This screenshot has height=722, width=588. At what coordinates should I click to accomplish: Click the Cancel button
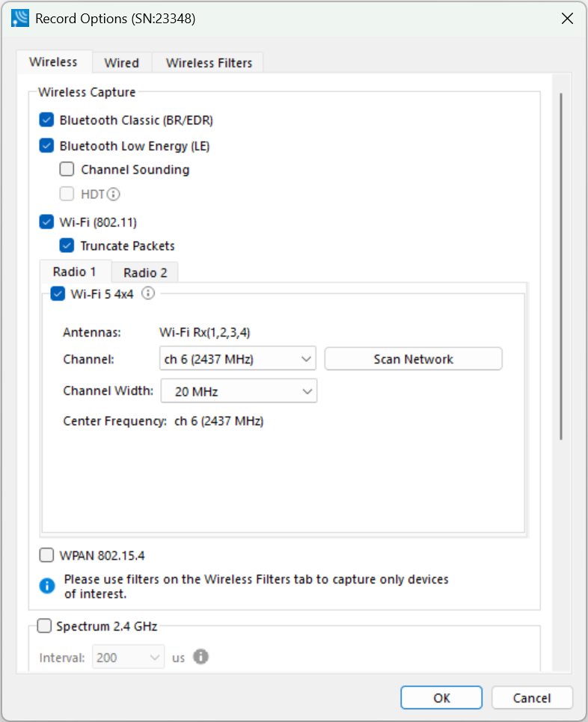[532, 698]
